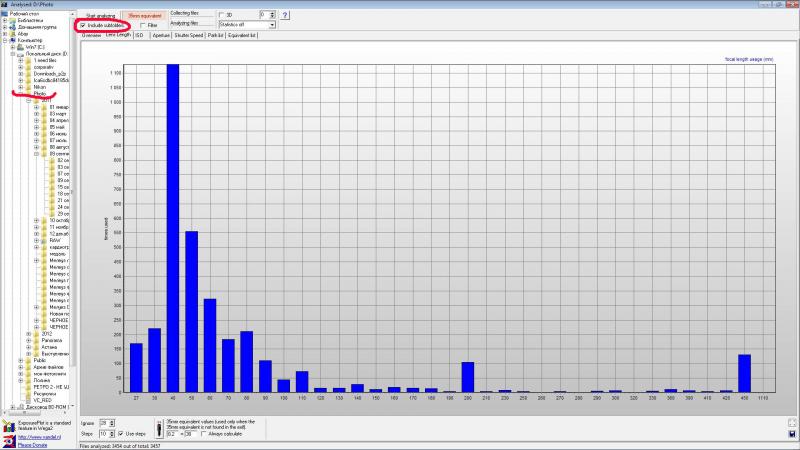Select the Библиотеки libraries icon
Screen dimensions: 800x450
coord(13,20)
